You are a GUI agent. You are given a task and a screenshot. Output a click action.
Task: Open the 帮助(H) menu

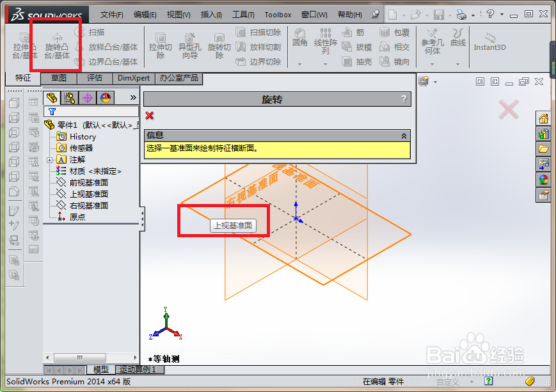tap(349, 15)
